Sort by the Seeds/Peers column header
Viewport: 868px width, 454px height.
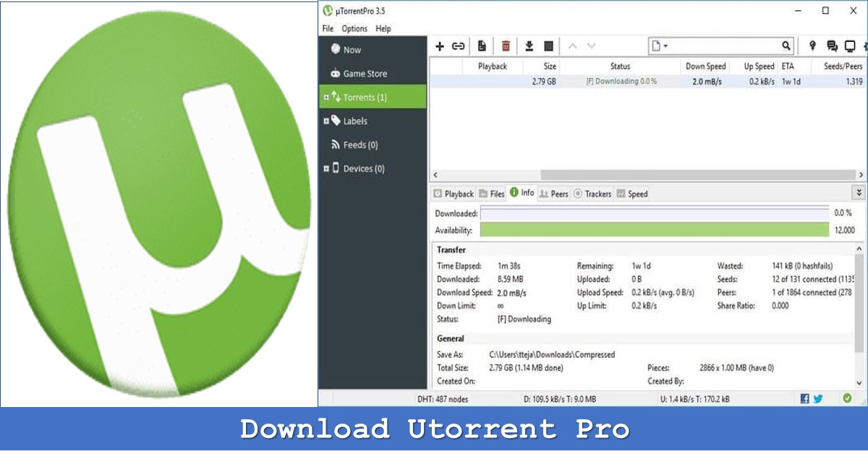point(843,66)
